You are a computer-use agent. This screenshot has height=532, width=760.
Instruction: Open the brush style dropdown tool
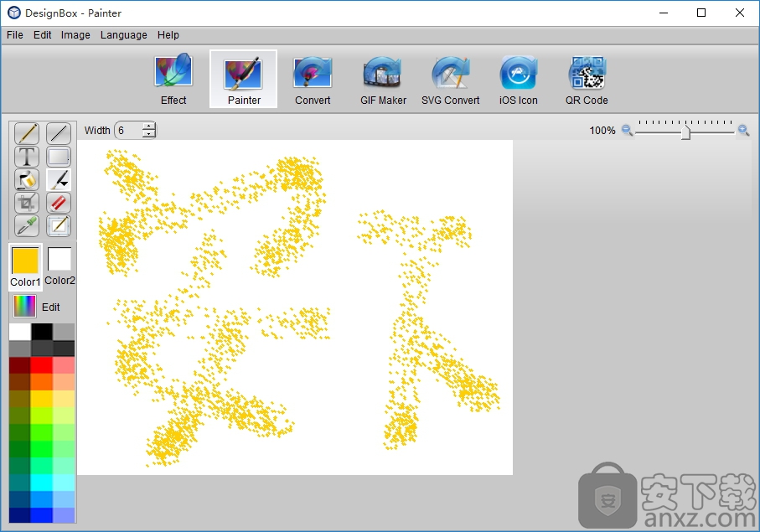coord(59,179)
